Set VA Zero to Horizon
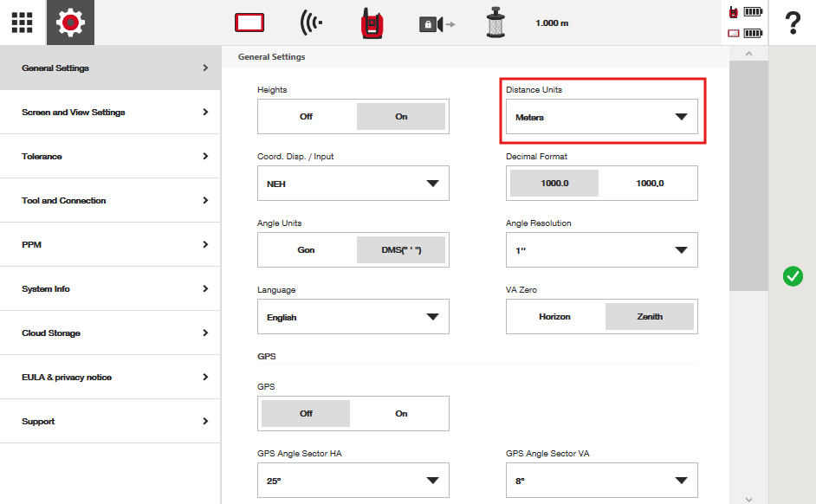Viewport: 816px width, 504px height. coord(554,317)
